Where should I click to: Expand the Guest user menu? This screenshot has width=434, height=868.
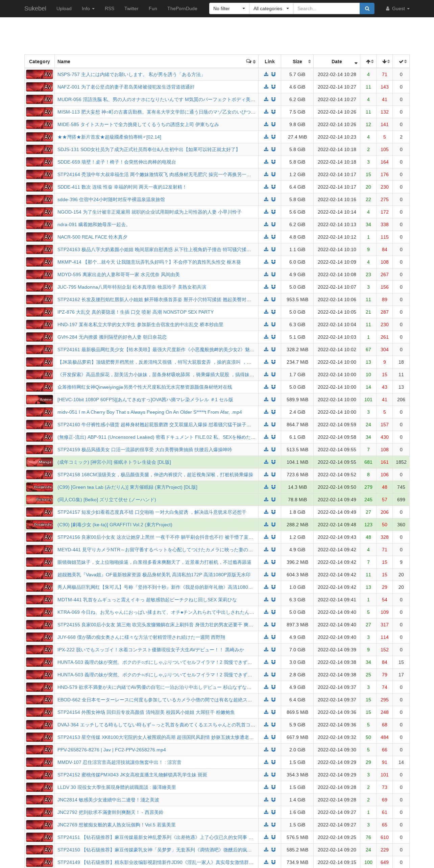[x=397, y=8]
